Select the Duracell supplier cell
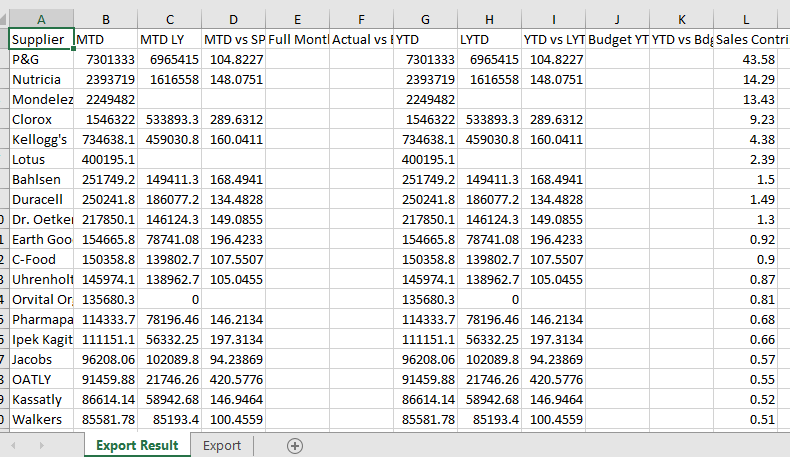 pos(41,200)
